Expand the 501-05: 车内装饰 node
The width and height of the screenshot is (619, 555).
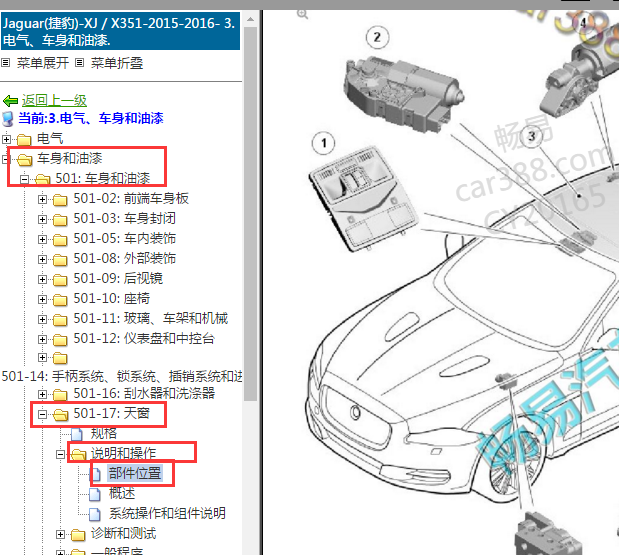[x=42, y=239]
